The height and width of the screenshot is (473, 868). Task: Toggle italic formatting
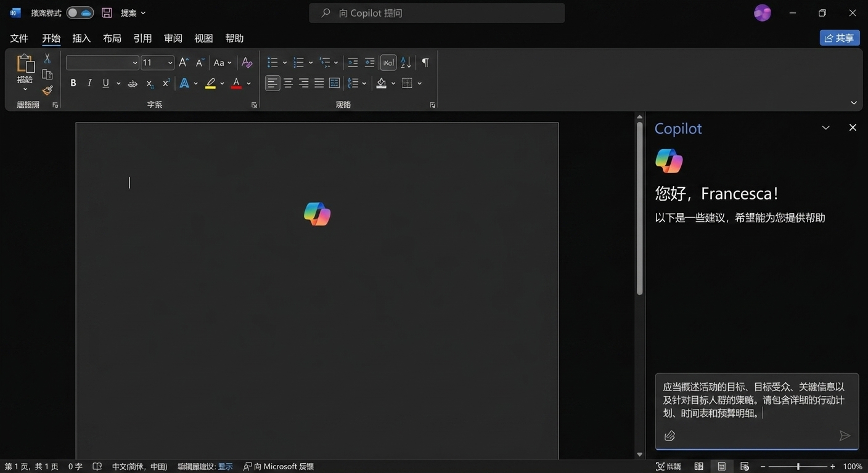[x=89, y=83]
